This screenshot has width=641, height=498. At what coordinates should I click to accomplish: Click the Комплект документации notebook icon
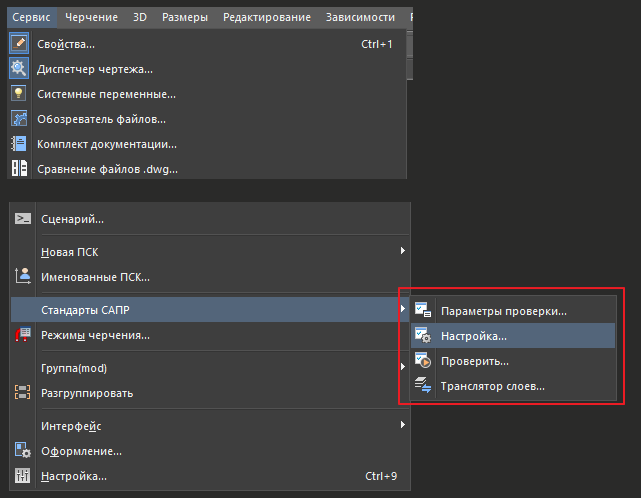[x=19, y=144]
